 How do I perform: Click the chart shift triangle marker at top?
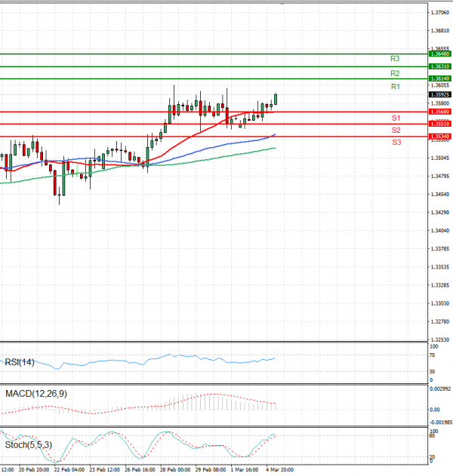(283, 5)
